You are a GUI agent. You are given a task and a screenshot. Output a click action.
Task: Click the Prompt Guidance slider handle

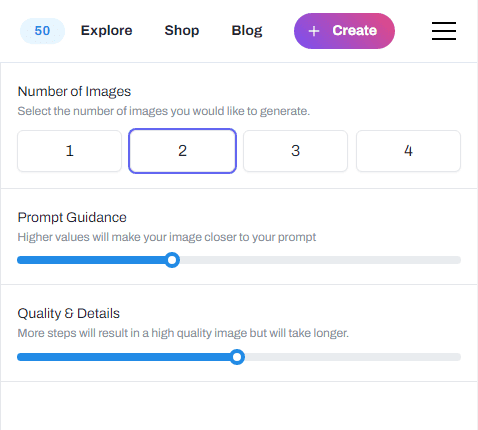tap(172, 260)
